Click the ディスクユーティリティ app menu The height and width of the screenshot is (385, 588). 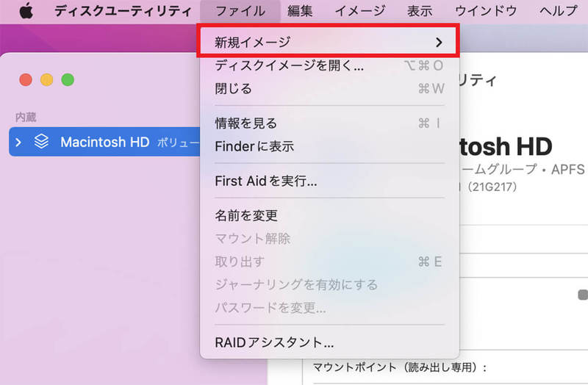tap(123, 11)
